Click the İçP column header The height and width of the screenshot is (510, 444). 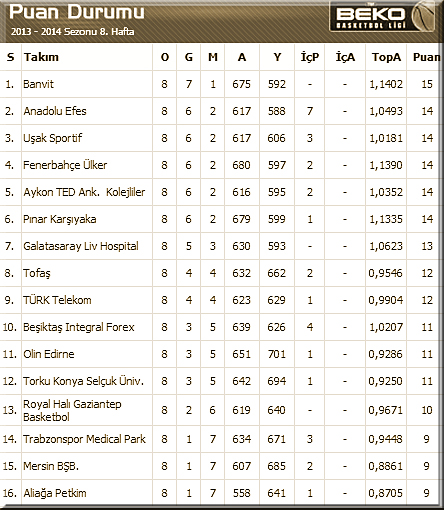tap(310, 57)
